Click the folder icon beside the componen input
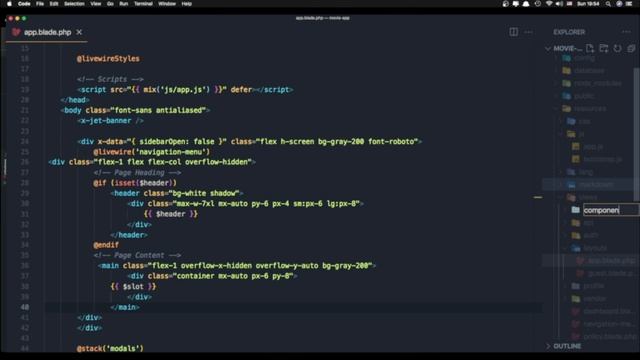The height and width of the screenshot is (360, 640). pyautogui.click(x=576, y=210)
